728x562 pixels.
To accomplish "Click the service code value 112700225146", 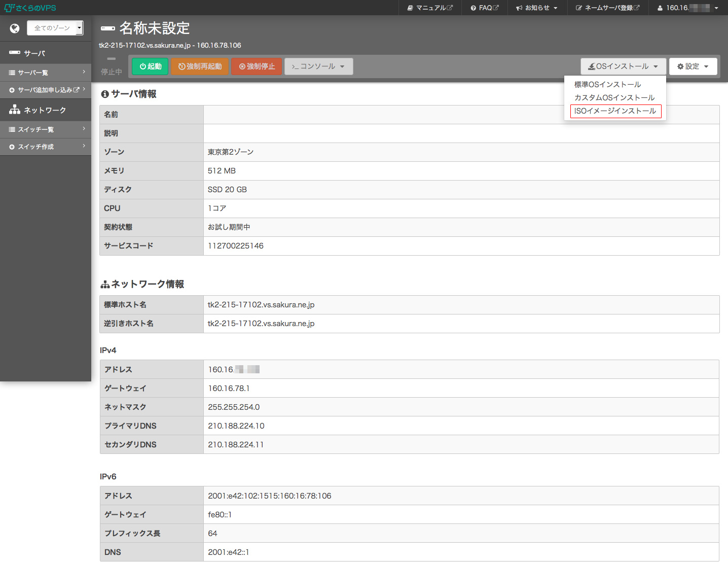I will pyautogui.click(x=236, y=246).
